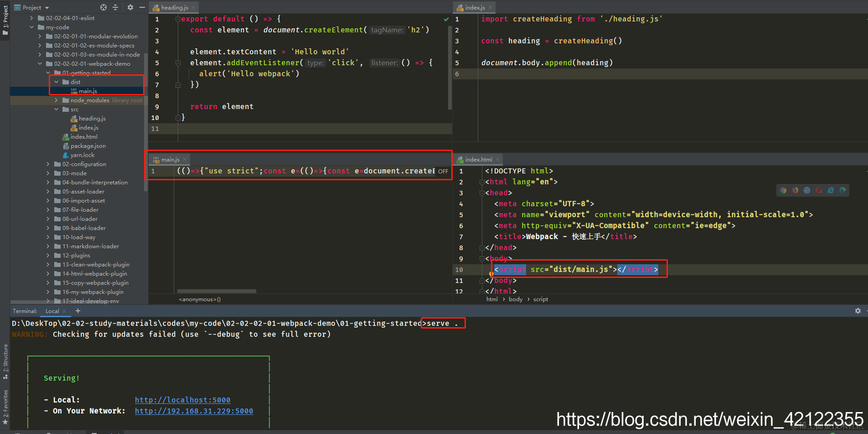The height and width of the screenshot is (434, 868).
Task: Expand the node_modules folder
Action: coord(56,100)
